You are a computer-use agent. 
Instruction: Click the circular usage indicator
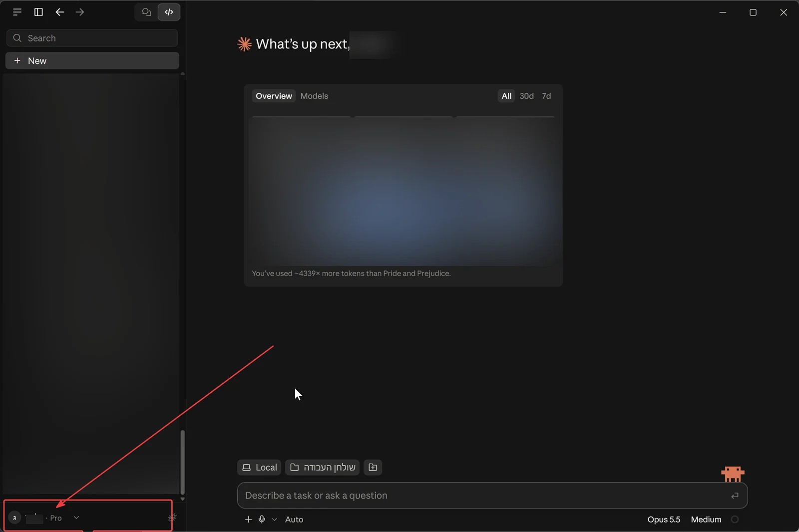click(735, 520)
